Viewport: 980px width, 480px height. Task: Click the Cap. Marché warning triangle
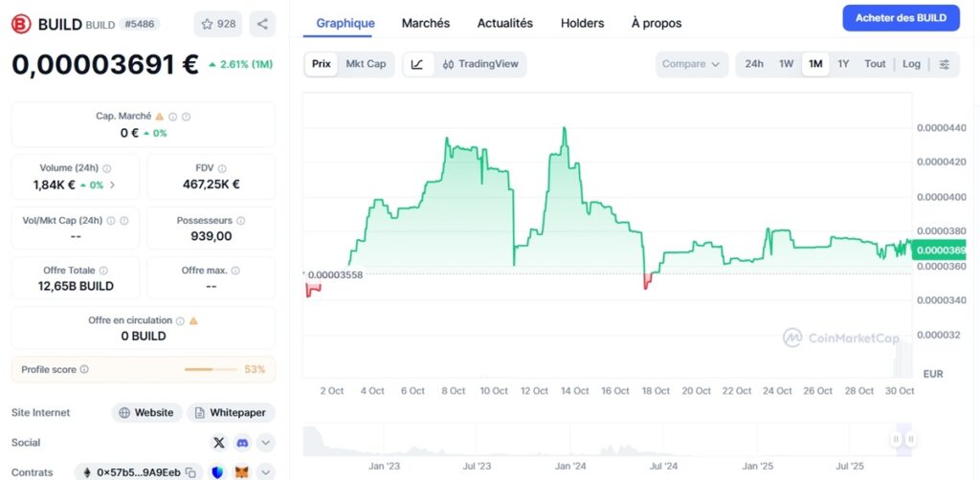click(160, 116)
